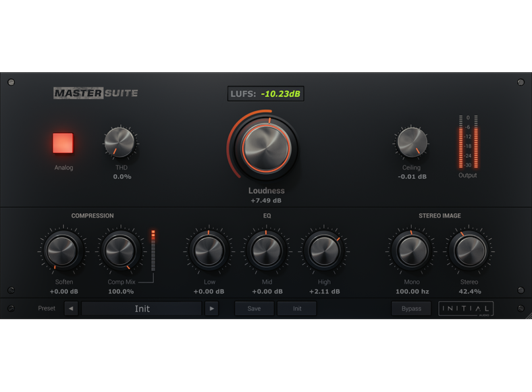
Task: Click the Mono stereo image knob
Action: pyautogui.click(x=412, y=250)
